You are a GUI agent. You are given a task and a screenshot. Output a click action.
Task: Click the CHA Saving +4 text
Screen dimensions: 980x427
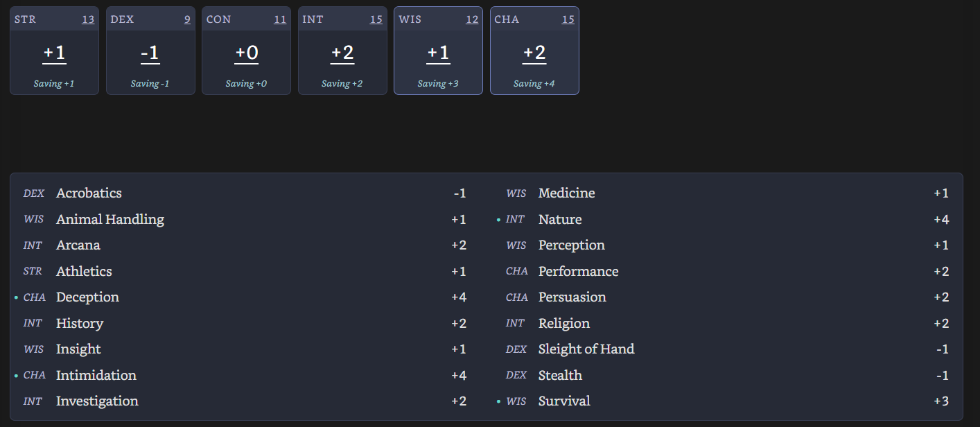point(534,84)
